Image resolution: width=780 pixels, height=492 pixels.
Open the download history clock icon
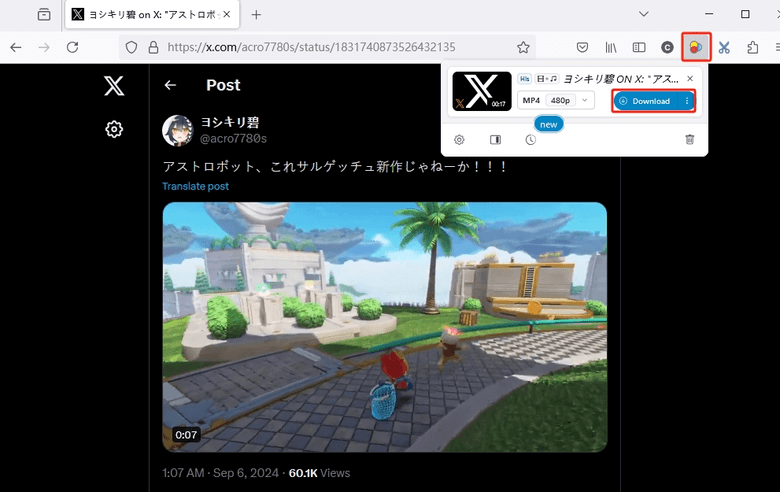pyautogui.click(x=531, y=140)
